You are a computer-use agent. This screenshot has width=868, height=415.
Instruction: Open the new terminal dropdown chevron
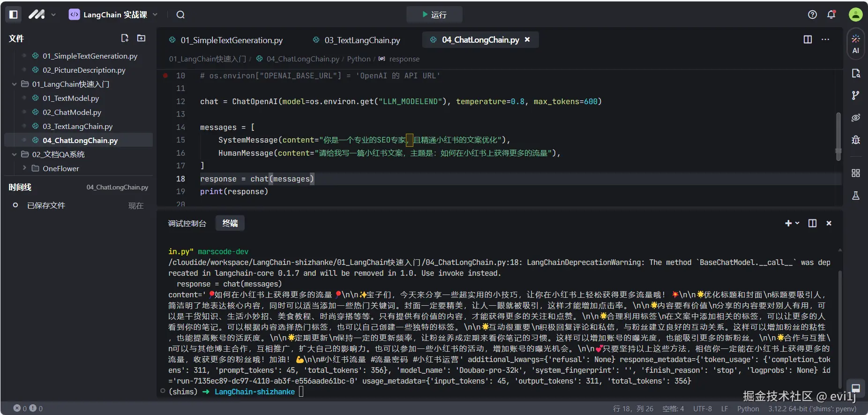(x=797, y=223)
